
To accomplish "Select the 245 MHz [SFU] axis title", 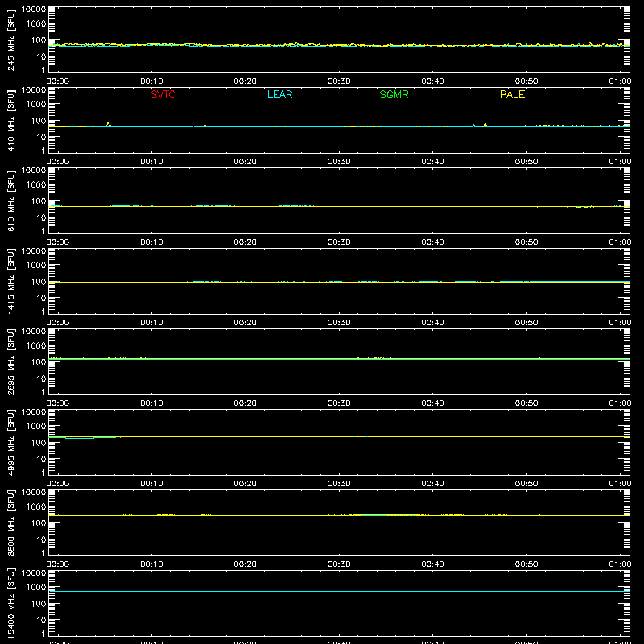I will click(10, 39).
